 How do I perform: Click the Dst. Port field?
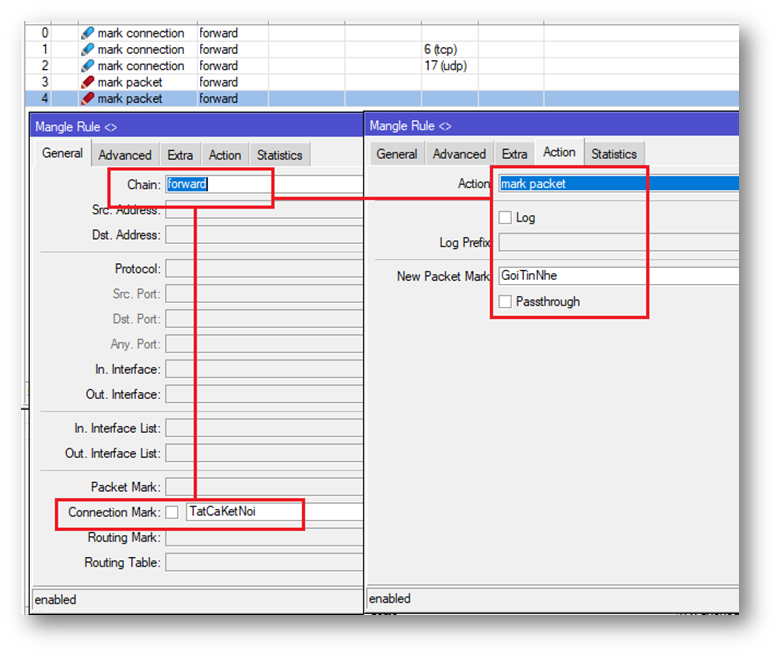click(264, 319)
